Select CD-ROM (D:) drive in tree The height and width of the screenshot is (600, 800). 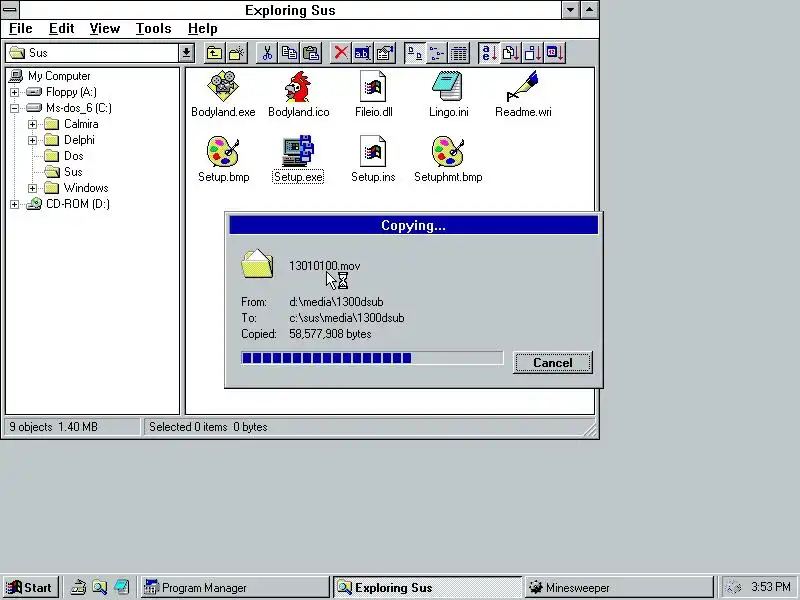pos(68,204)
